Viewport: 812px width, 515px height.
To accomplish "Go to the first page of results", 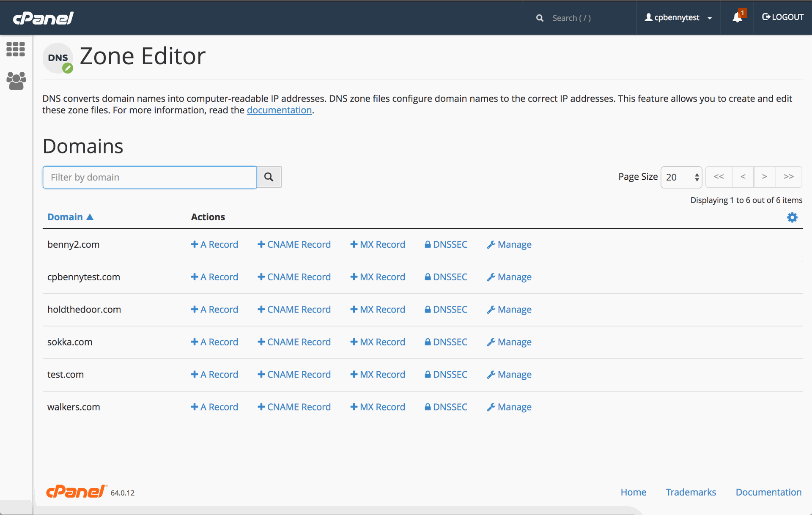I will click(719, 177).
